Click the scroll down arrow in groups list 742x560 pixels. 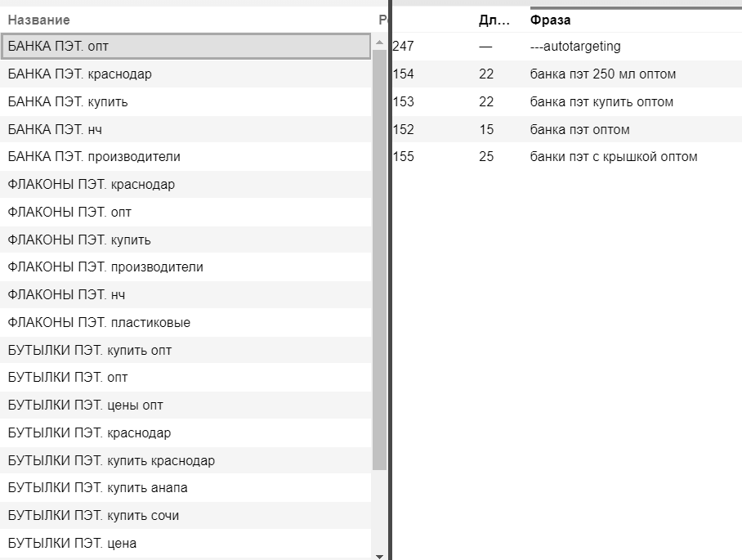pos(379,555)
